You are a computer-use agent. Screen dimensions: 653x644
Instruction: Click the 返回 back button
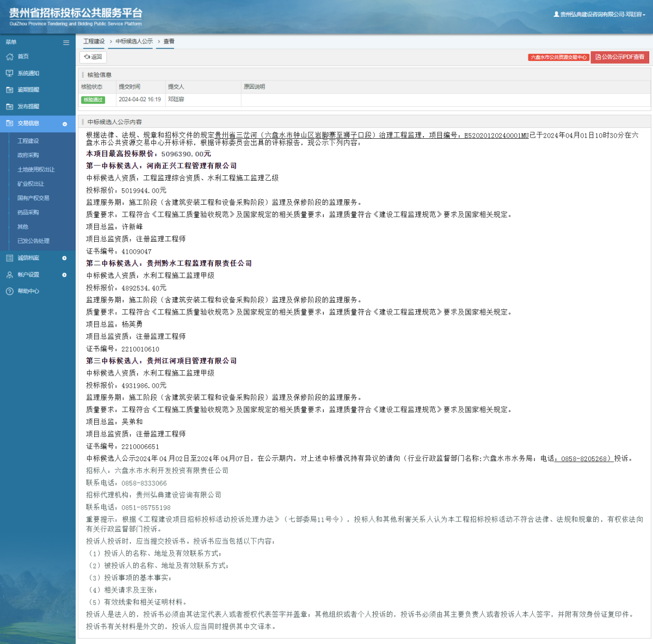(x=93, y=57)
